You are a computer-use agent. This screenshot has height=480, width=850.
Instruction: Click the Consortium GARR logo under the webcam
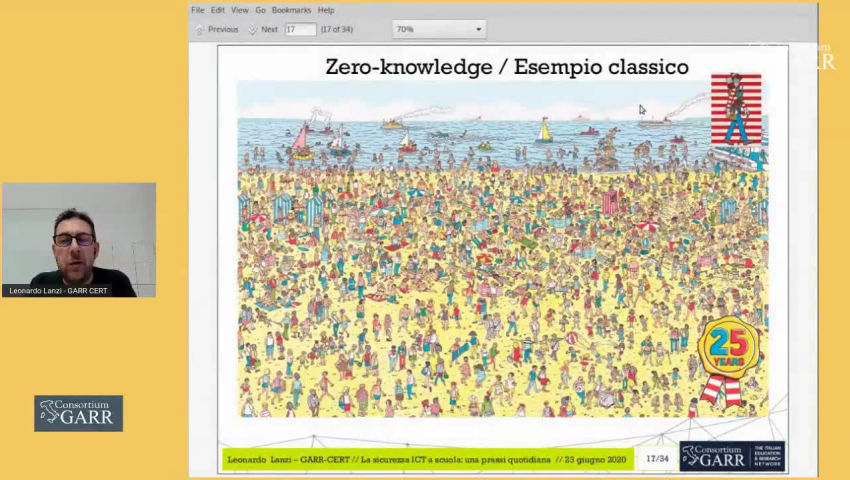pos(79,413)
